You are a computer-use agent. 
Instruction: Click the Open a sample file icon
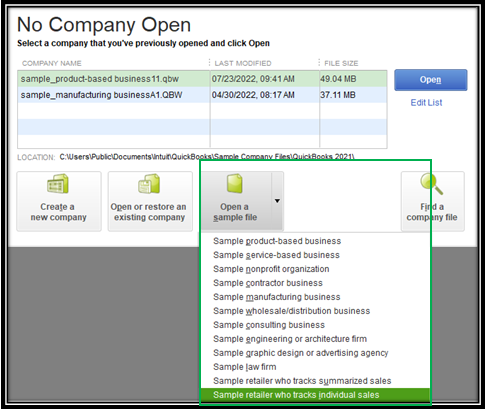click(235, 184)
